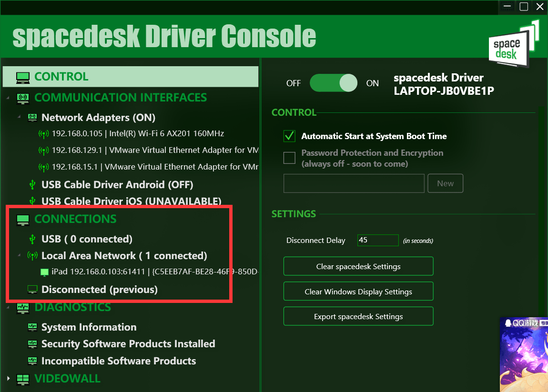Screen dimensions: 548x392
Task: Select COMMUNICATION INTERFACES heading
Action: [121, 98]
